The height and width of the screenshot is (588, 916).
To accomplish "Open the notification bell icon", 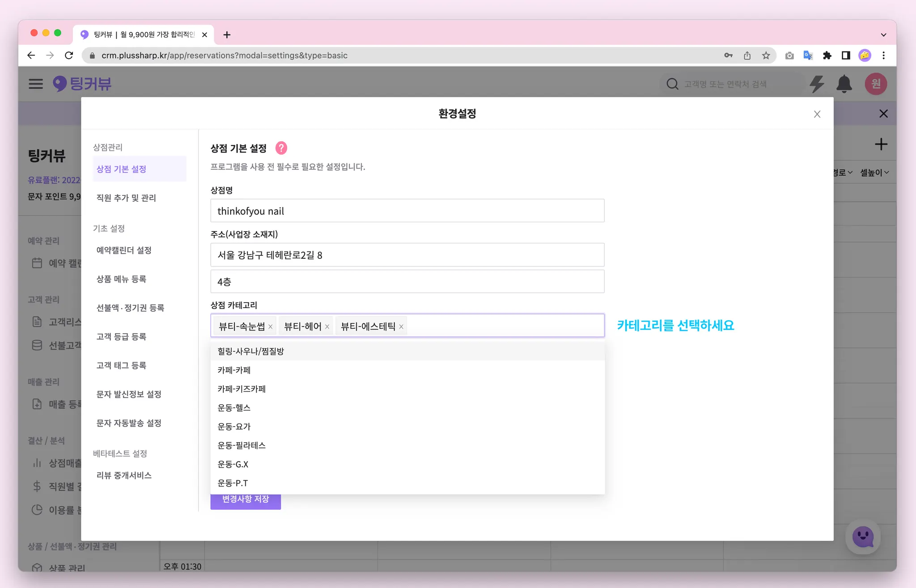I will 844,84.
